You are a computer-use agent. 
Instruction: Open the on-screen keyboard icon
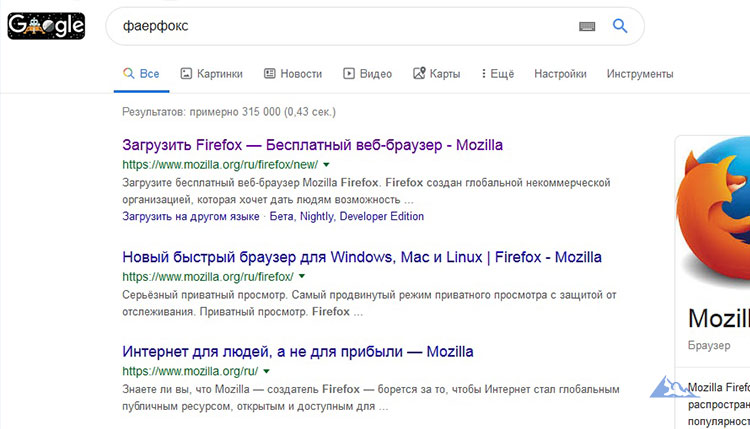pos(587,26)
